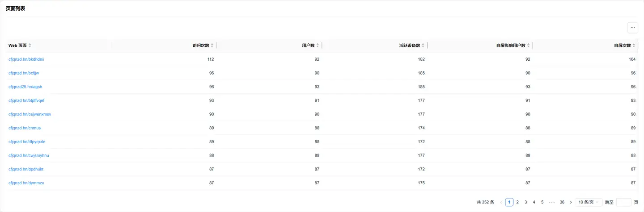Open cfjqnzd.hn/cejwenxmsv page link

point(30,114)
